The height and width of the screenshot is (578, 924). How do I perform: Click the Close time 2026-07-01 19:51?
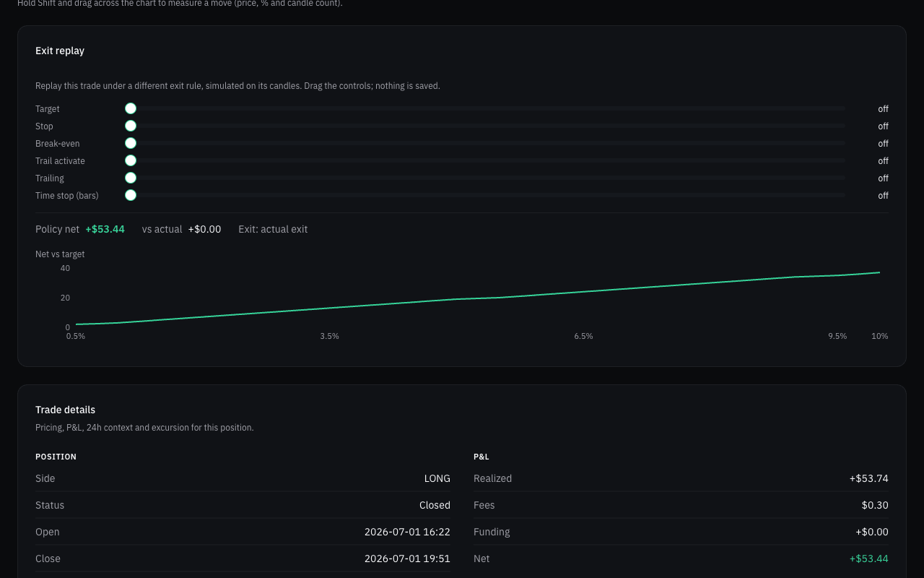click(407, 558)
